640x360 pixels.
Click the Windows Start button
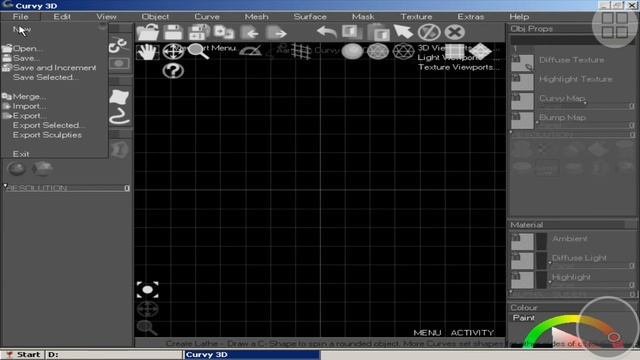(22, 354)
